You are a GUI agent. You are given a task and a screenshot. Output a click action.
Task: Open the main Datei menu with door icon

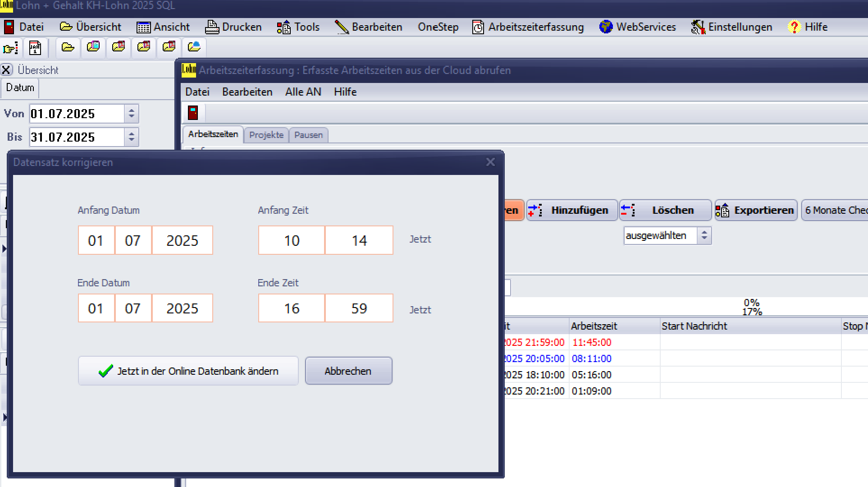tap(23, 27)
